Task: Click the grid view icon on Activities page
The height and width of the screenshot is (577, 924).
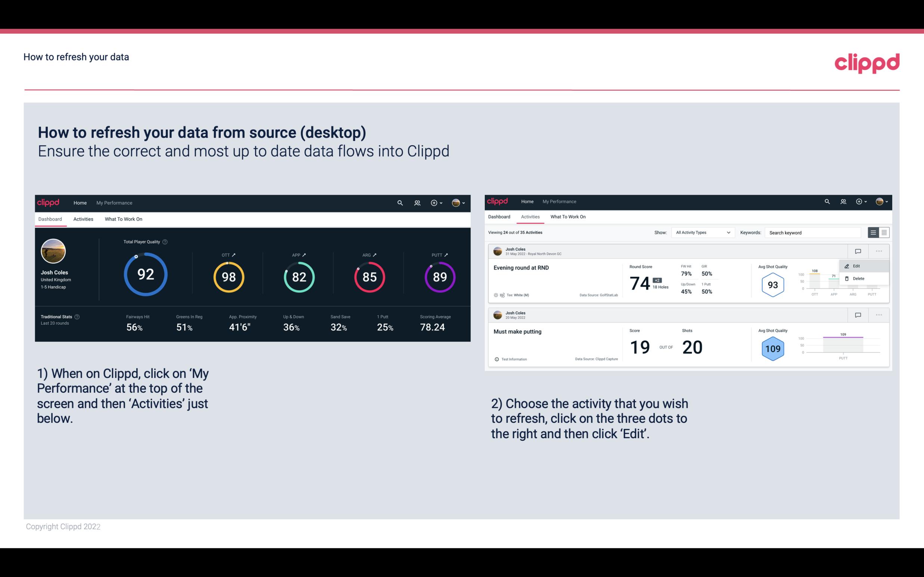Action: tap(883, 232)
